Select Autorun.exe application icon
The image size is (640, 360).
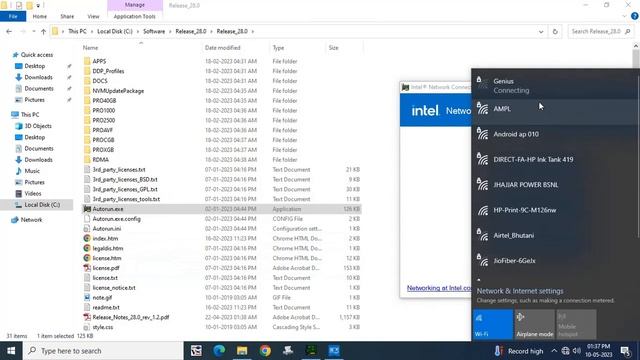pos(87,209)
